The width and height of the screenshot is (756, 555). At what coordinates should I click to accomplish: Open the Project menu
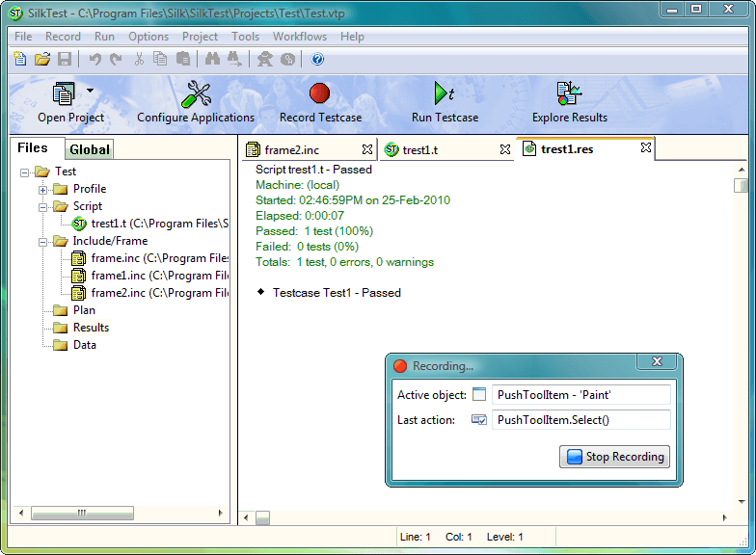[200, 37]
